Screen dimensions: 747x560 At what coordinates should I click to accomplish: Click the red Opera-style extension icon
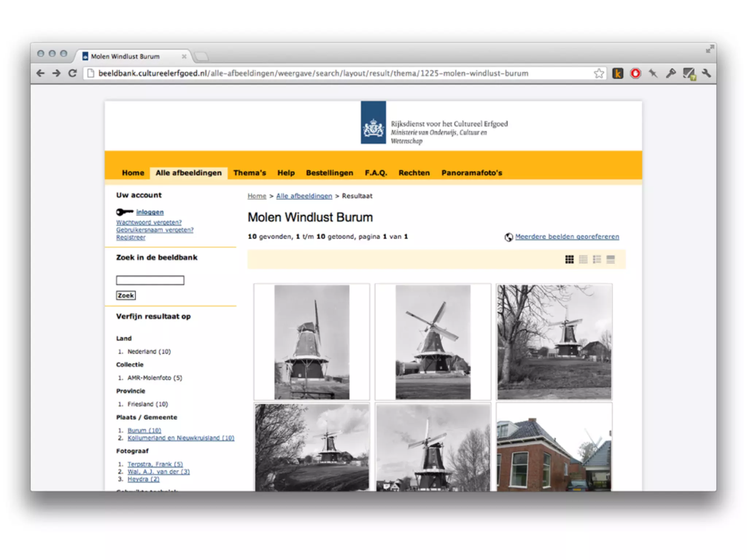point(635,73)
